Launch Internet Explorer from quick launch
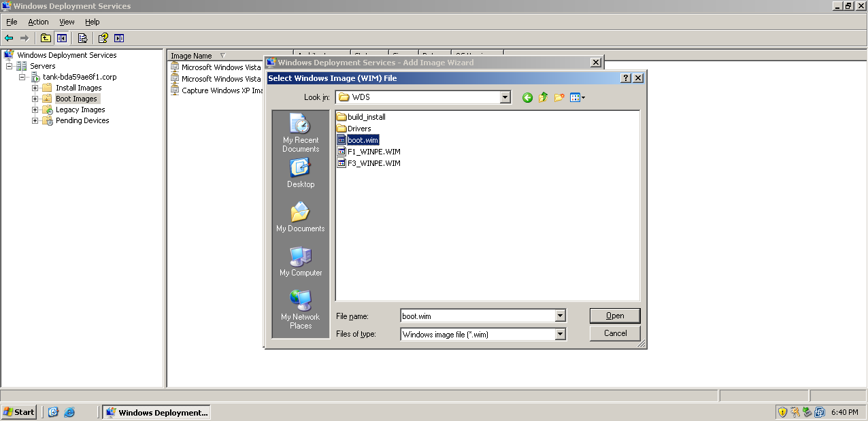868x421 pixels. (69, 412)
